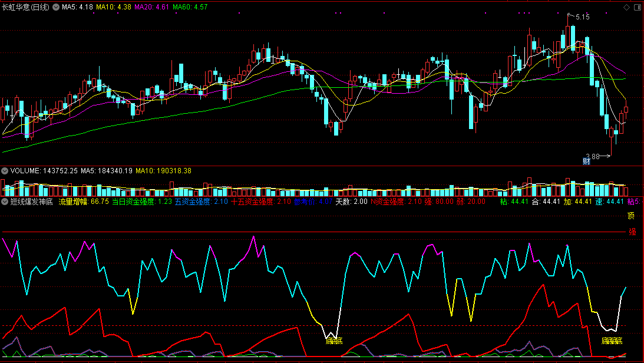644x363 pixels.
Task: Click the middle 底 bottom signal marker
Action: pos(334,341)
